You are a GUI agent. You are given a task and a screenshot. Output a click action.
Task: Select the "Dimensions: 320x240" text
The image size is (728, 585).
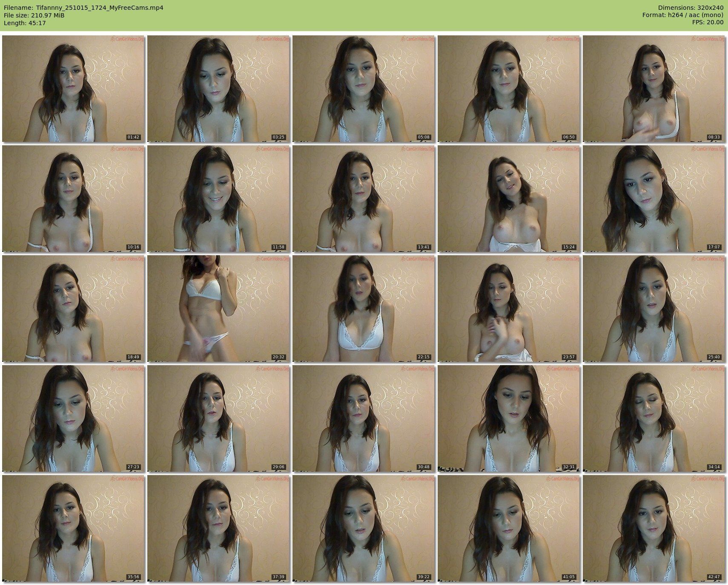pyautogui.click(x=691, y=8)
